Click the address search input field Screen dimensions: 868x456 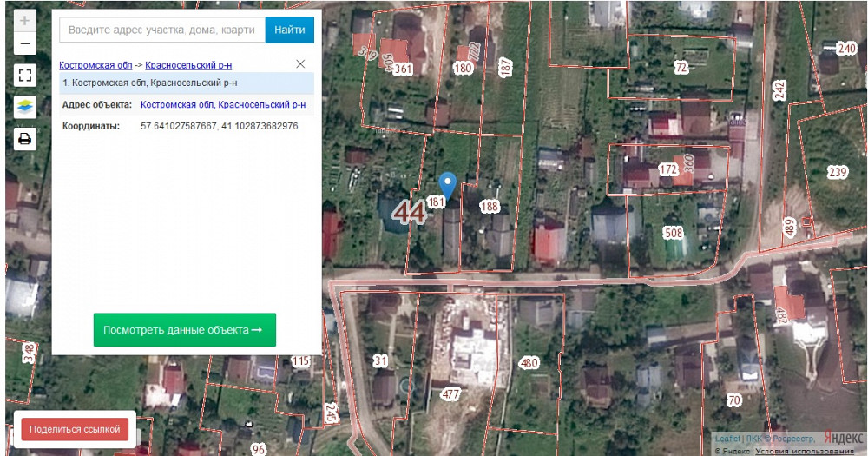tap(161, 30)
